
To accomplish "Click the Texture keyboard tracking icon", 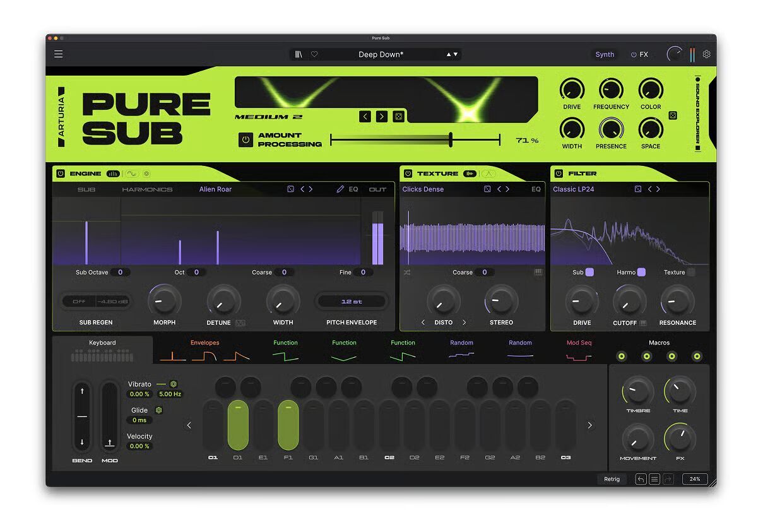I will [538, 272].
